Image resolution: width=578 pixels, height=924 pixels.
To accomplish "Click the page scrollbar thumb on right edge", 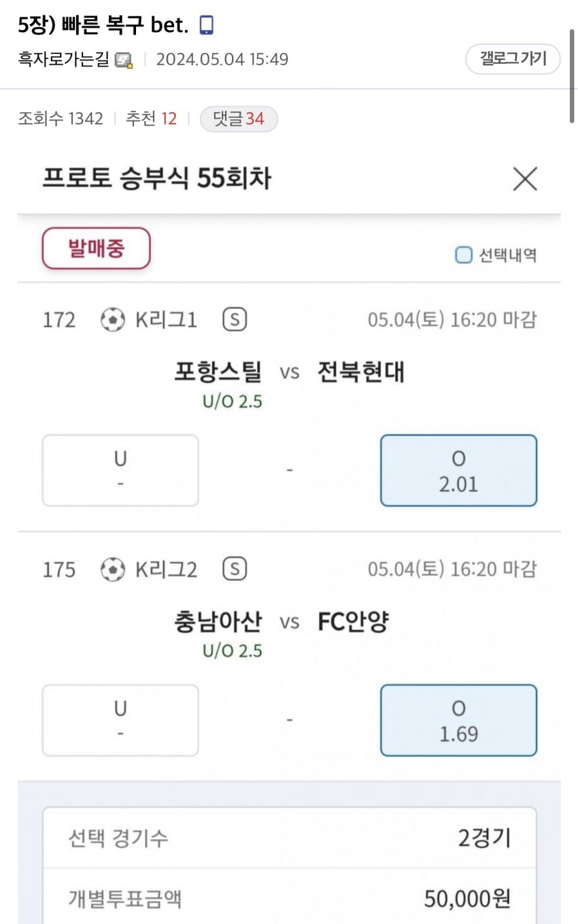I will (x=573, y=76).
